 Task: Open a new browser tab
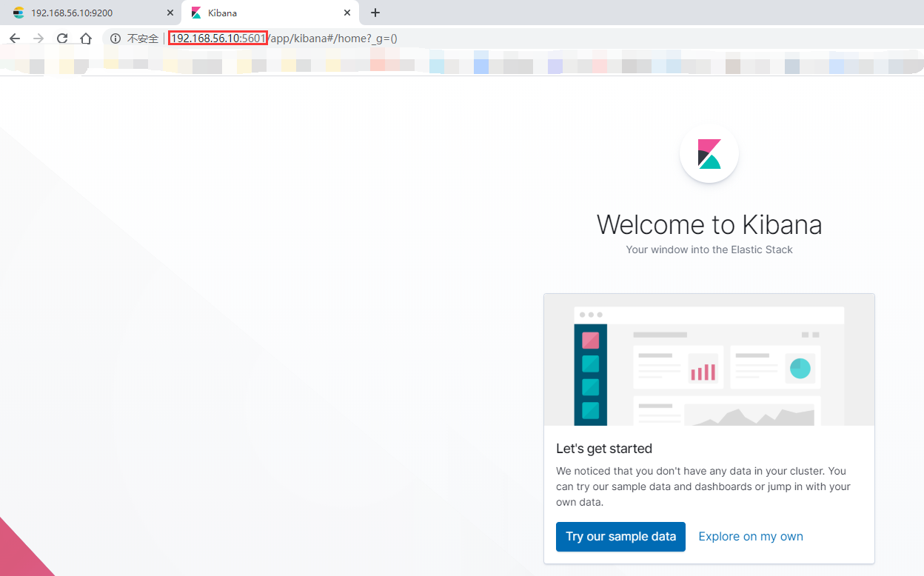pyautogui.click(x=375, y=13)
